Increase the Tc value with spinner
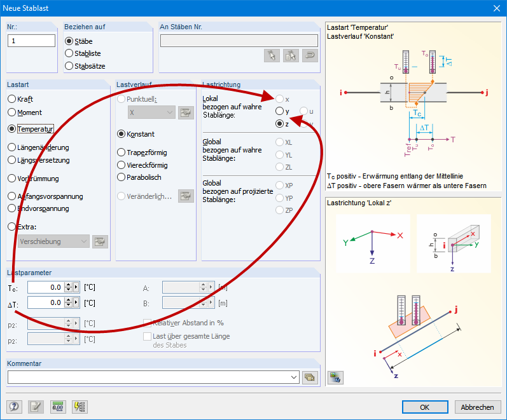 tap(68, 284)
